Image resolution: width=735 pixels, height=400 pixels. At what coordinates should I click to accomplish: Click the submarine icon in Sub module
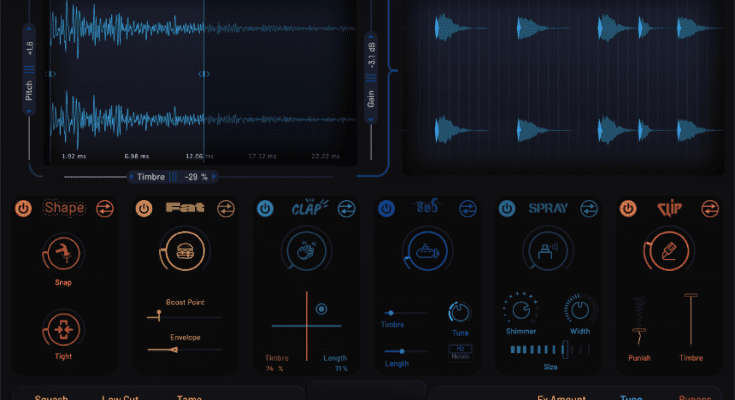pos(425,250)
